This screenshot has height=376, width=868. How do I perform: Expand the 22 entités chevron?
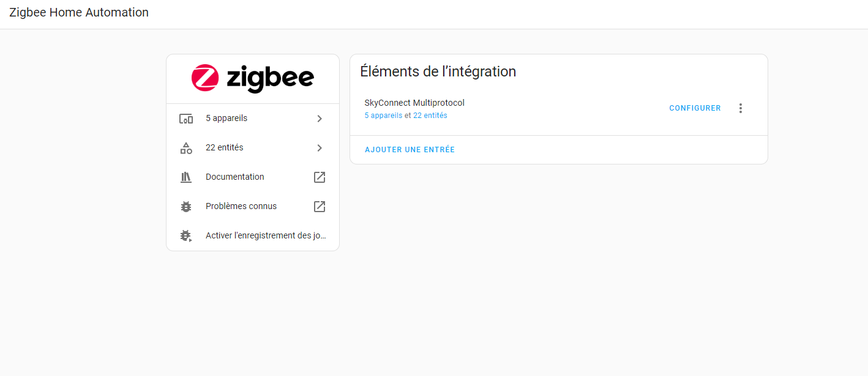click(319, 148)
